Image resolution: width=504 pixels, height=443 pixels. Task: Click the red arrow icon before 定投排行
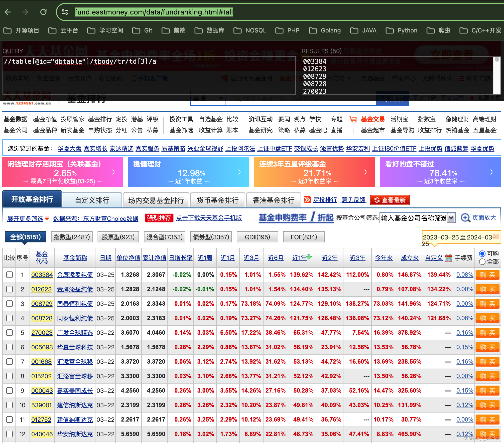307,200
